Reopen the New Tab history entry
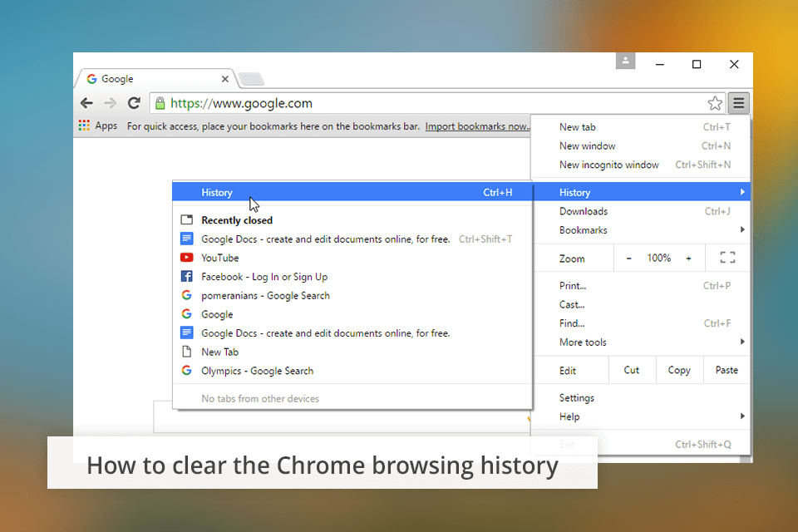798x532 pixels. pyautogui.click(x=352, y=352)
